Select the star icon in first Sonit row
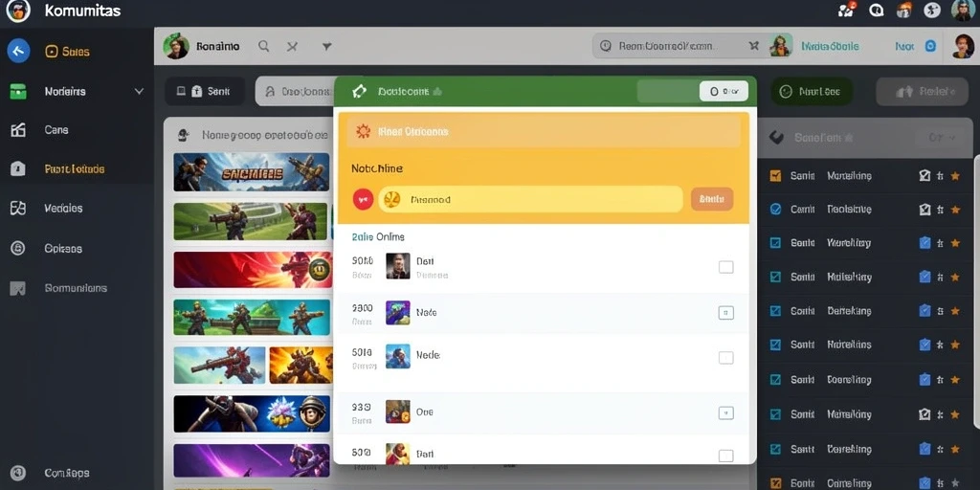 click(955, 176)
